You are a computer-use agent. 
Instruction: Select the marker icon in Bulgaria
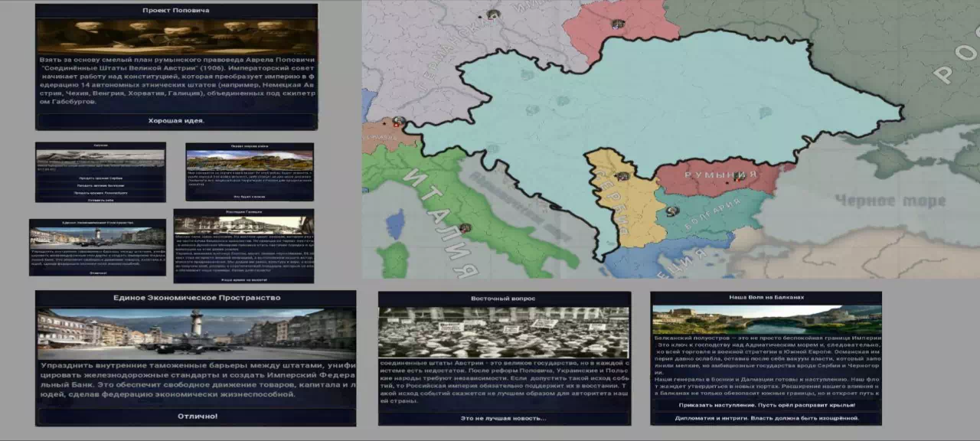[x=671, y=211]
